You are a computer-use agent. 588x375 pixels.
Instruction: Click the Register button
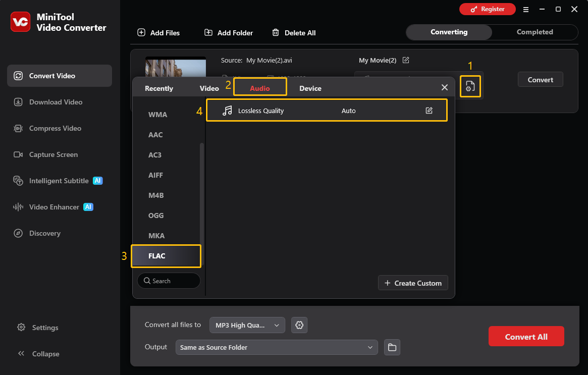click(x=488, y=9)
